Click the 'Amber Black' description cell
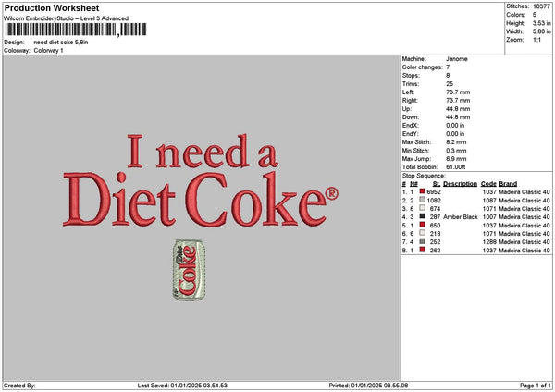555x392 pixels. click(461, 217)
